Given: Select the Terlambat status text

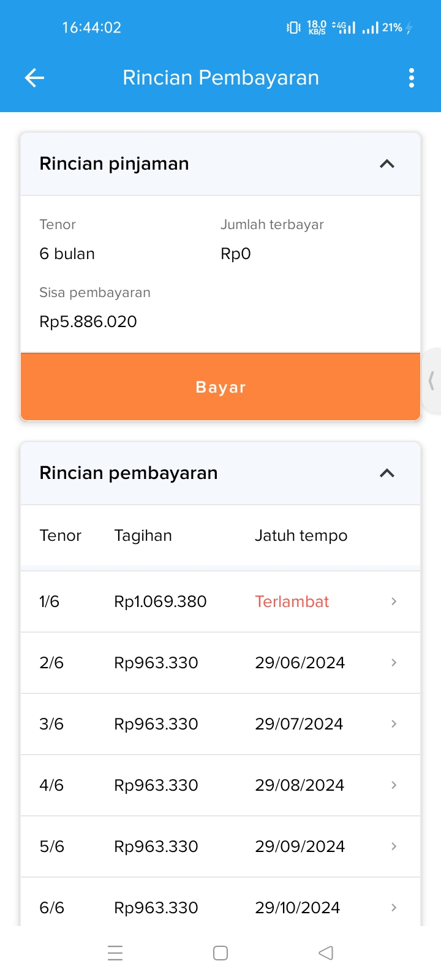Looking at the screenshot, I should click(x=292, y=601).
